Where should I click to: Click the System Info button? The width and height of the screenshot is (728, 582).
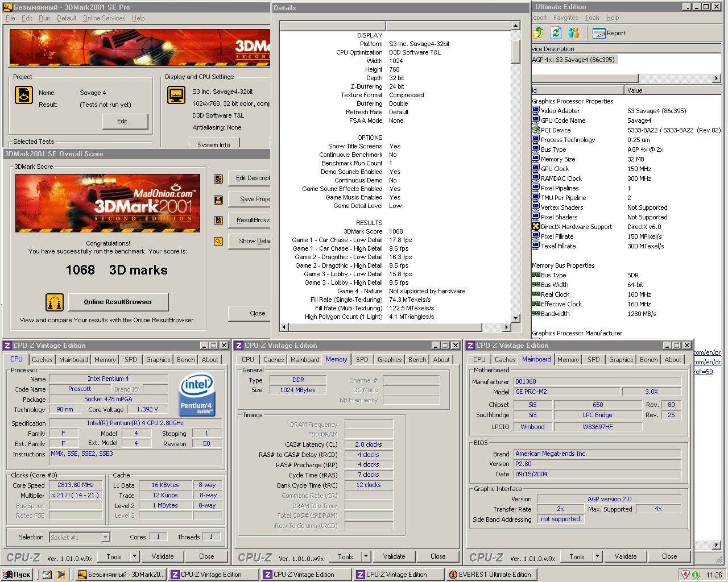[x=214, y=143]
